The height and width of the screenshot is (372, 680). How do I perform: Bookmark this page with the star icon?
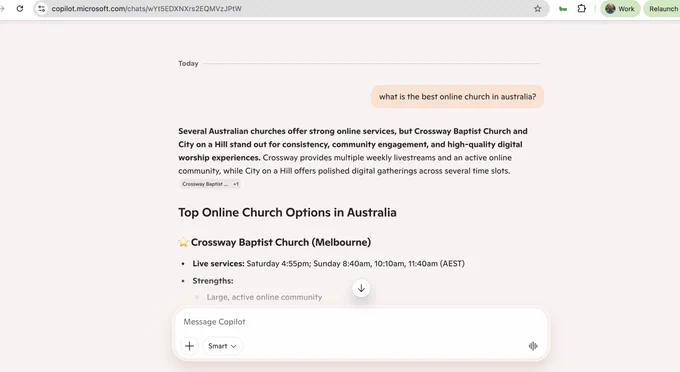(x=538, y=9)
